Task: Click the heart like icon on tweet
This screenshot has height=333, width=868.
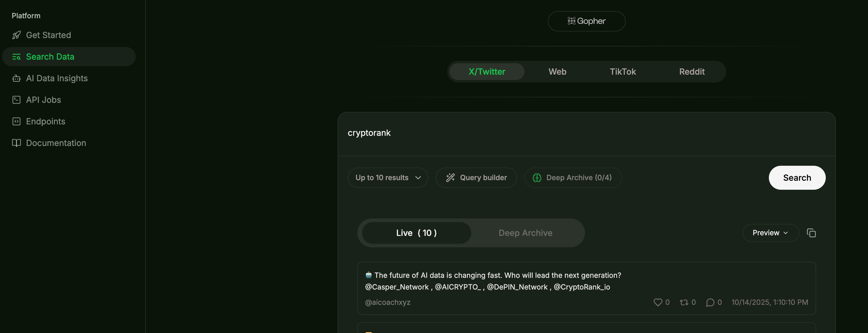Action: (x=657, y=302)
